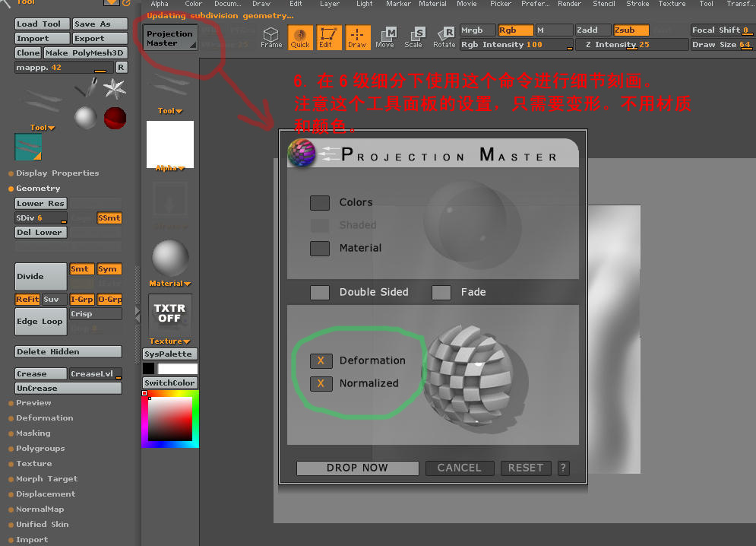Toggle the Rgb color mode button
This screenshot has width=756, height=546.
click(x=515, y=30)
